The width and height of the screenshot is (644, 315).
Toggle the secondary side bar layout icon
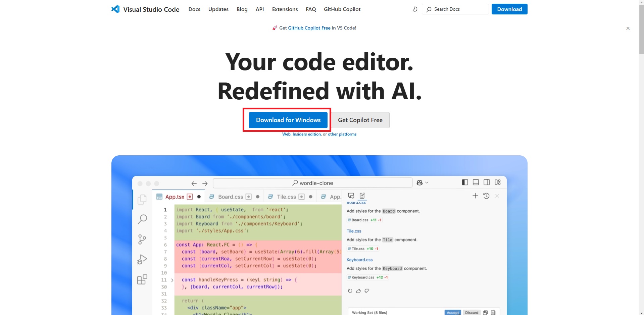487,182
